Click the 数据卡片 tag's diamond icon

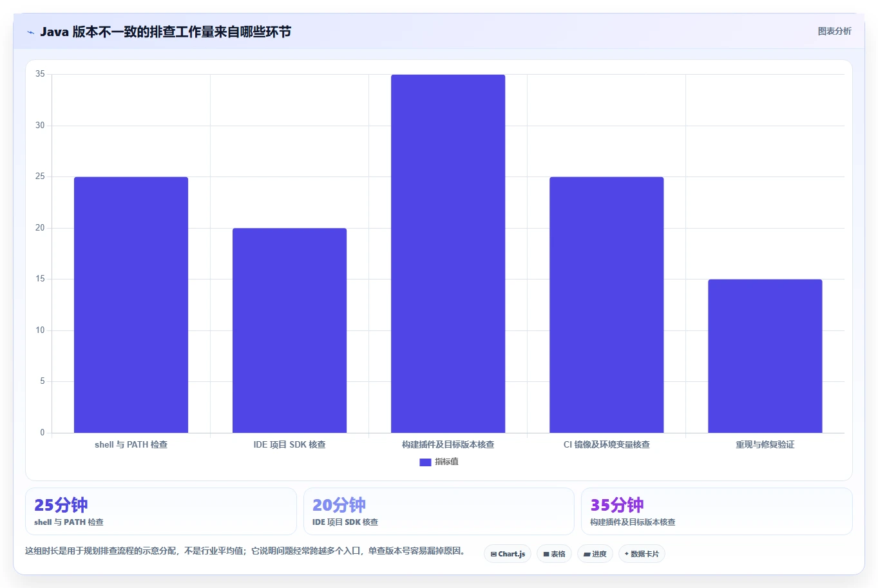(x=626, y=554)
